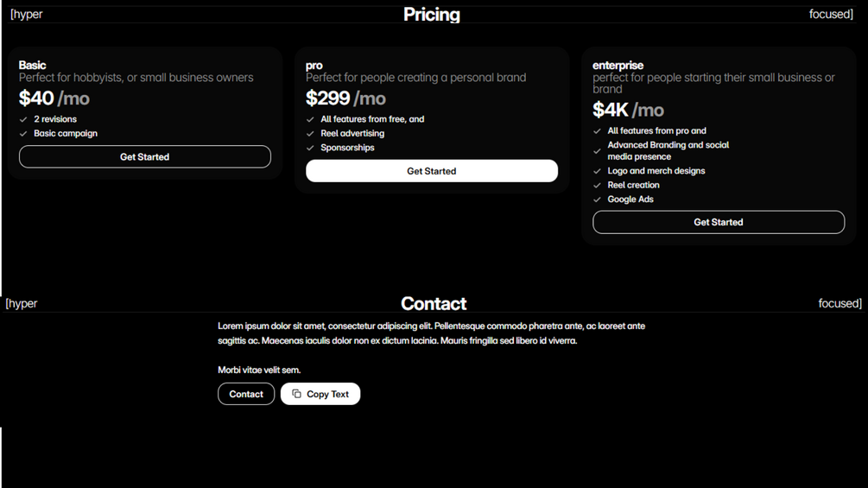The image size is (868, 488).
Task: Click the $299 /mo price text
Action: 345,98
